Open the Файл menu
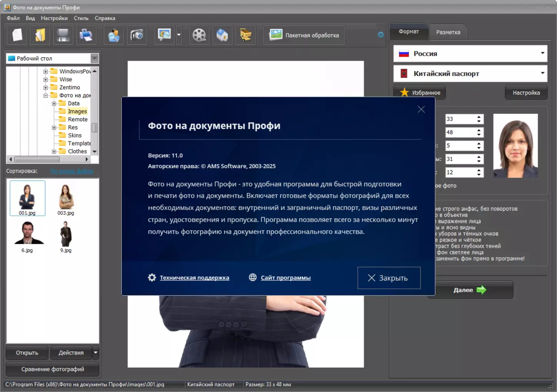 13,18
